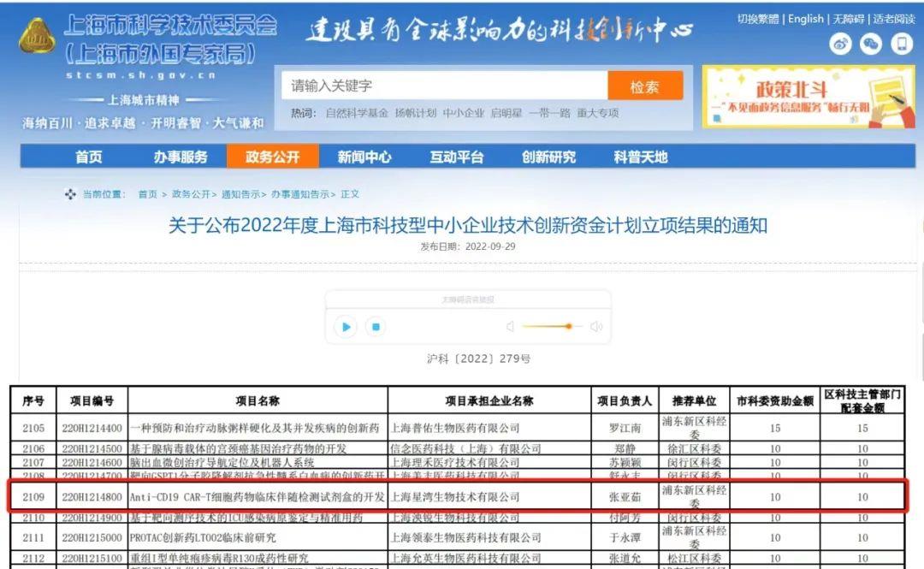The image size is (924, 569).
Task: Click the high-volume speaker icon
Action: (x=596, y=327)
